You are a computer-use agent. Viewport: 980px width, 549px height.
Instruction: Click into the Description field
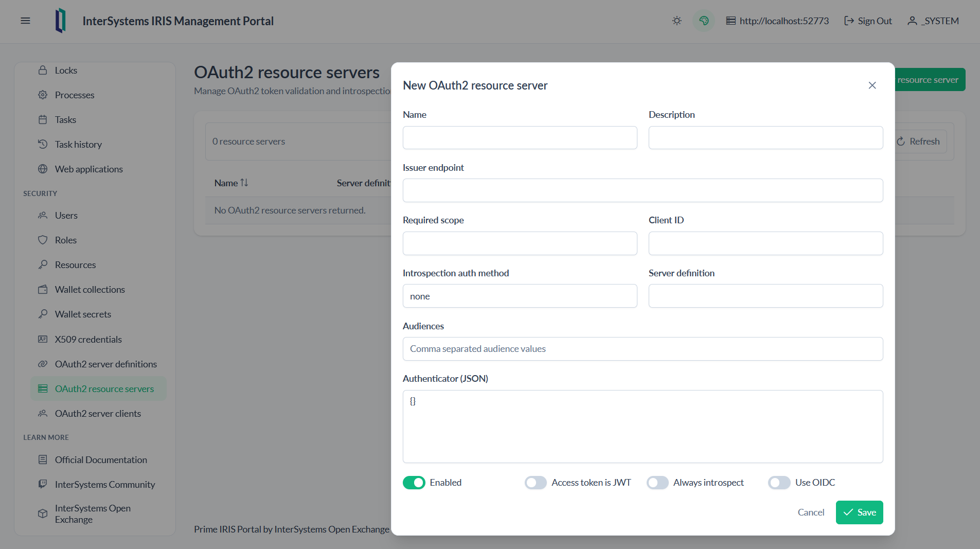765,138
